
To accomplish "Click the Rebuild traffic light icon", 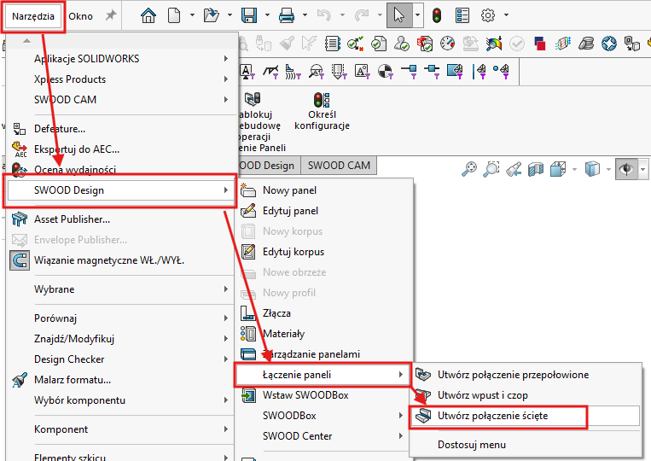I will coord(436,16).
